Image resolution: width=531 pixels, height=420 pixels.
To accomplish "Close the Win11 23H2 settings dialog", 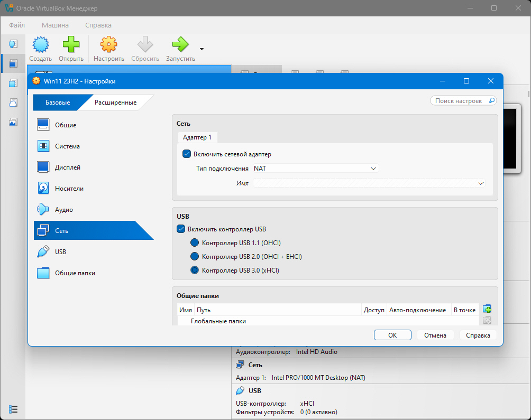I will click(x=491, y=81).
